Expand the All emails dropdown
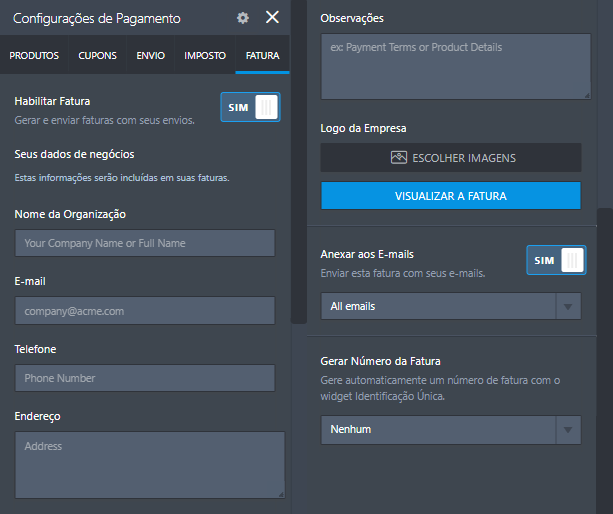 [x=440, y=306]
